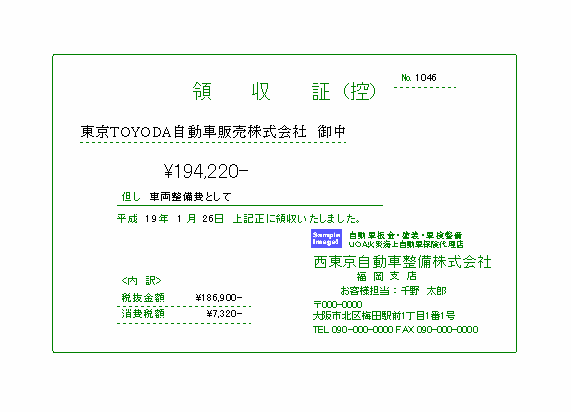Click the <内 訳> heading
This screenshot has width=571, height=412.
pyautogui.click(x=141, y=280)
